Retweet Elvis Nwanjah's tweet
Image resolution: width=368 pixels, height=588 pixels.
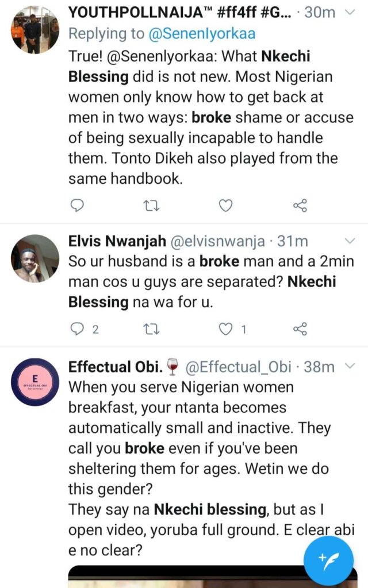click(151, 329)
